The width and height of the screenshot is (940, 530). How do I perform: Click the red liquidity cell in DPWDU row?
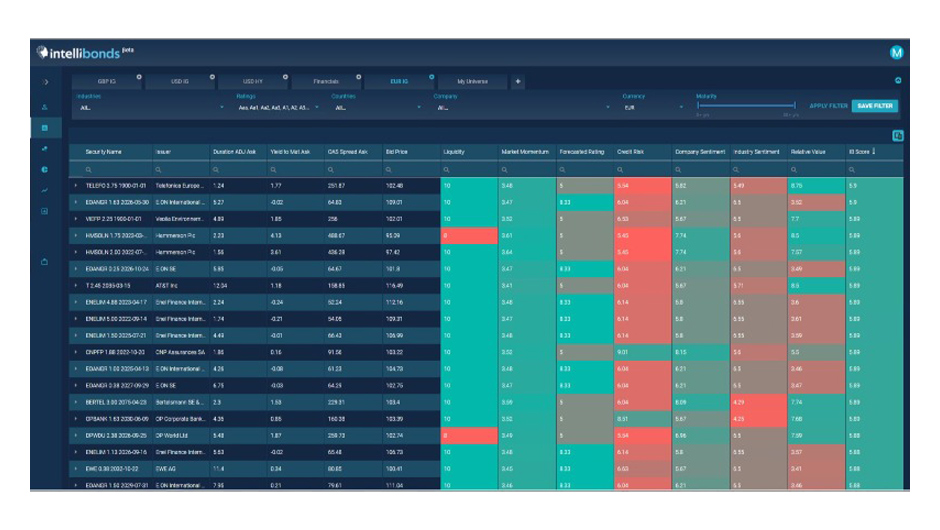[469, 436]
